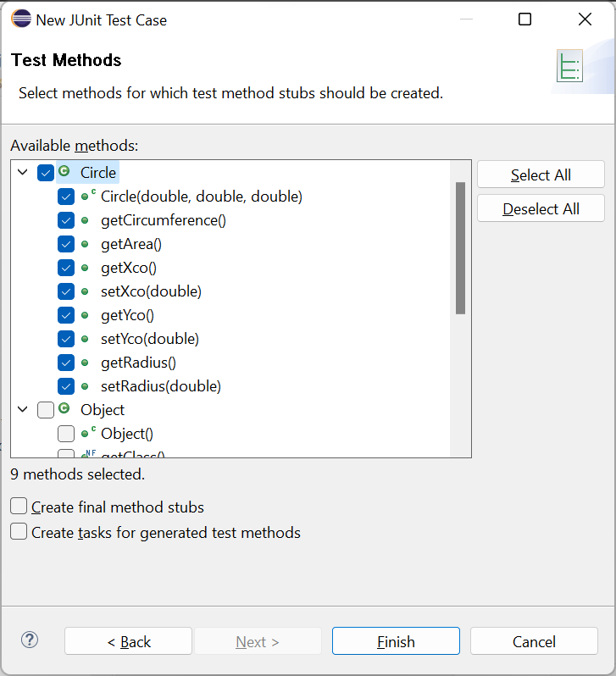Click the Object() constructor icon
The height and width of the screenshot is (676, 616).
click(87, 433)
